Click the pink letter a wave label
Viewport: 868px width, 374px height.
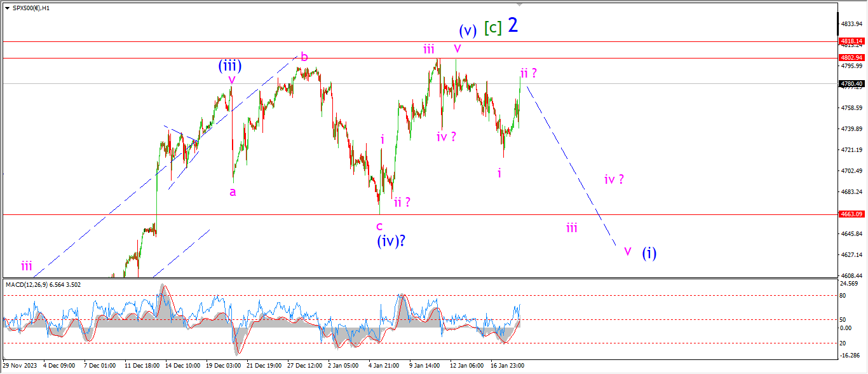[x=233, y=191]
